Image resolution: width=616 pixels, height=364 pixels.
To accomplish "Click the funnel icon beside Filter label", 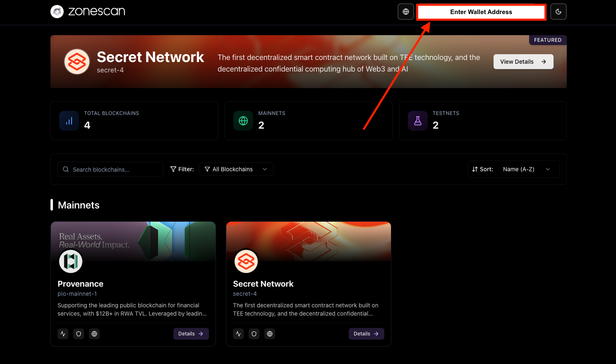I will pyautogui.click(x=173, y=169).
